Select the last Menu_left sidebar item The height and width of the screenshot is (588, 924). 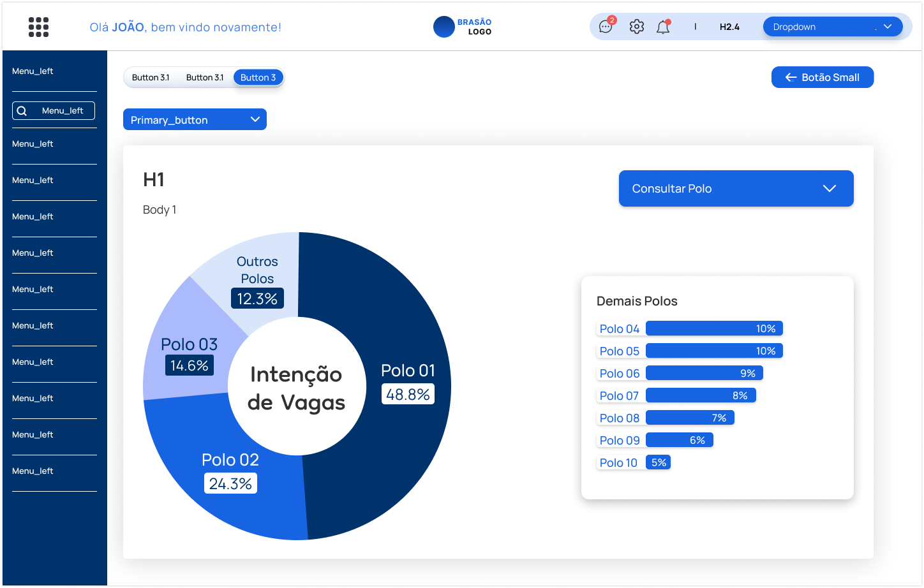(x=33, y=471)
